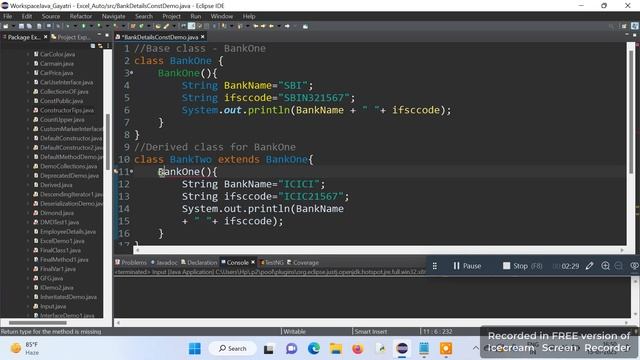Click the Forward navigation arrow icon
The height and width of the screenshot is (360, 640).
(287, 26)
